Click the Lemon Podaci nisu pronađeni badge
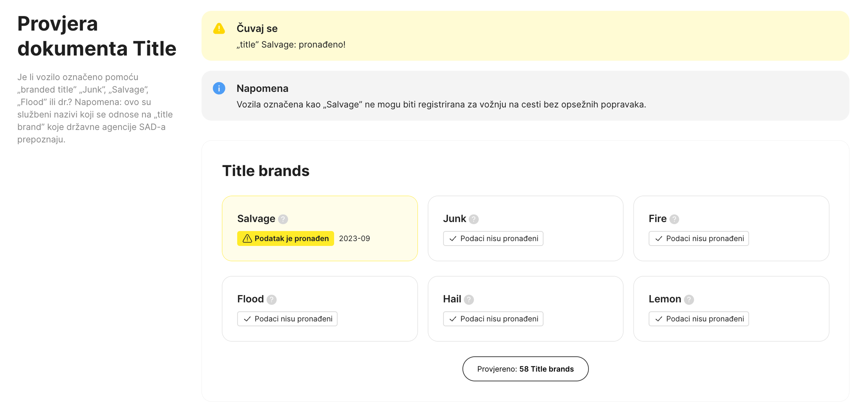This screenshot has width=868, height=412. click(698, 319)
